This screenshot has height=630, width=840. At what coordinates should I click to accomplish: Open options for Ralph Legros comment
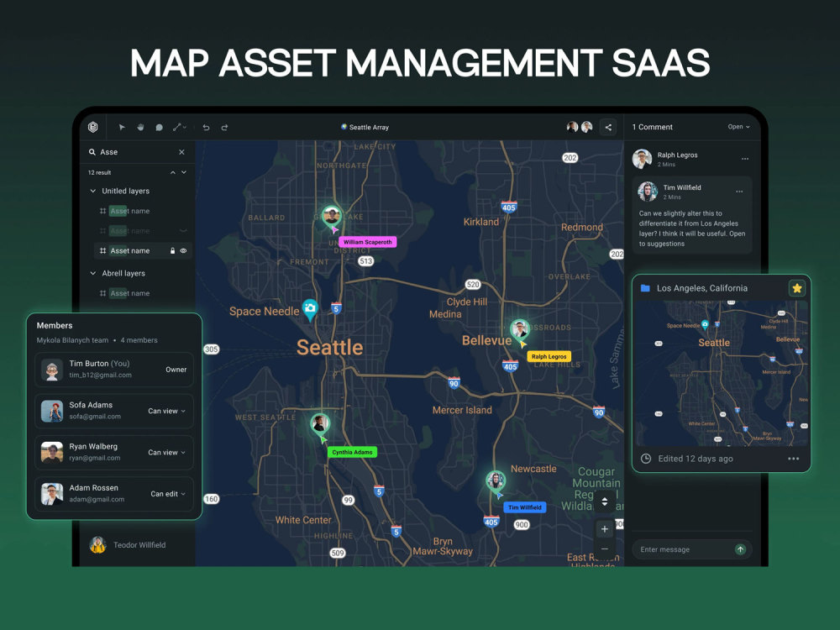click(x=744, y=159)
